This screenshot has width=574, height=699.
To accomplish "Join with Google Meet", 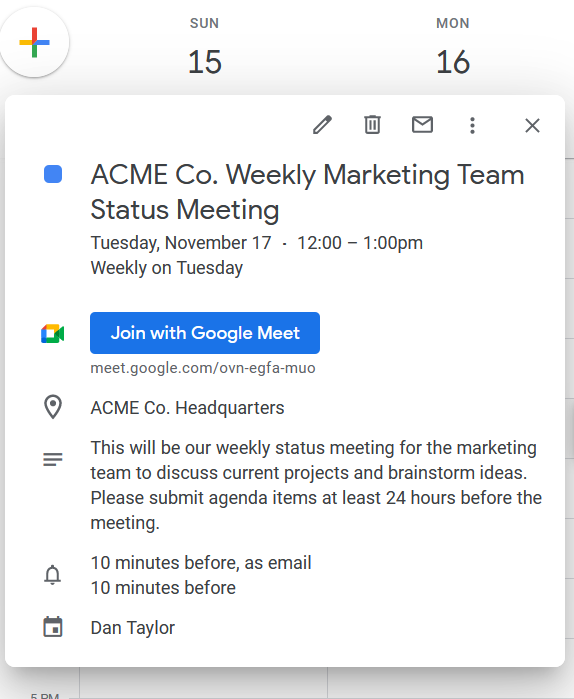I will [205, 333].
